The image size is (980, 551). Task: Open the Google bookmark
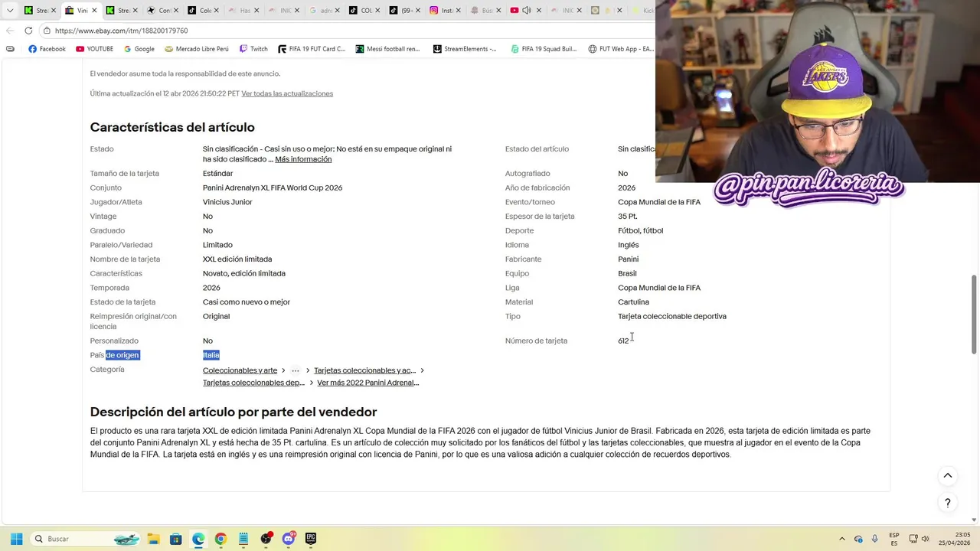point(138,49)
